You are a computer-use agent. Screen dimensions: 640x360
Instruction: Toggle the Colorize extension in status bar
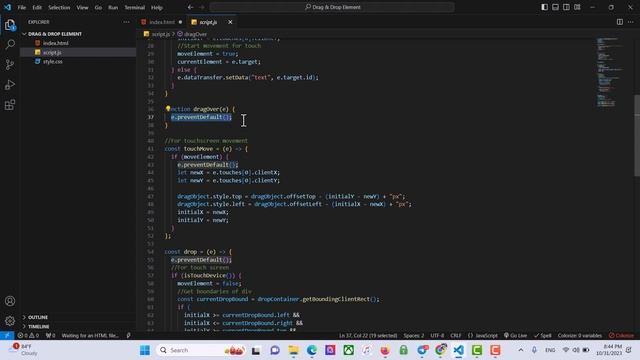621,336
